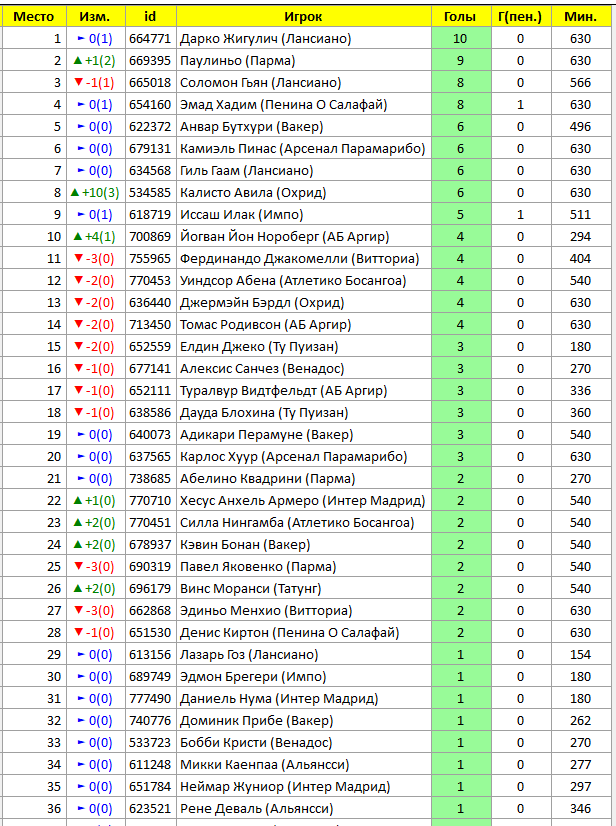This screenshot has width=616, height=826.
Task: Click the 'Место' column header
Action: click(x=34, y=16)
